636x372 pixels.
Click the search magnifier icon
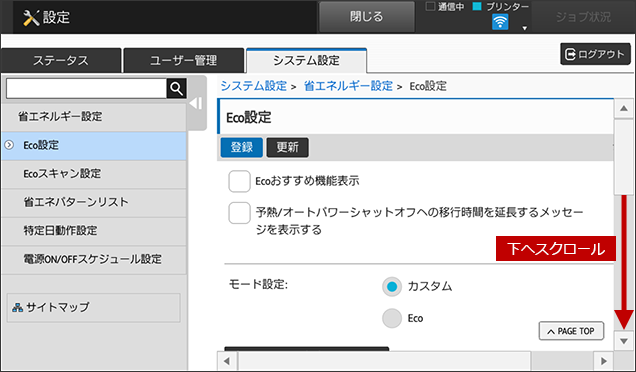[176, 88]
